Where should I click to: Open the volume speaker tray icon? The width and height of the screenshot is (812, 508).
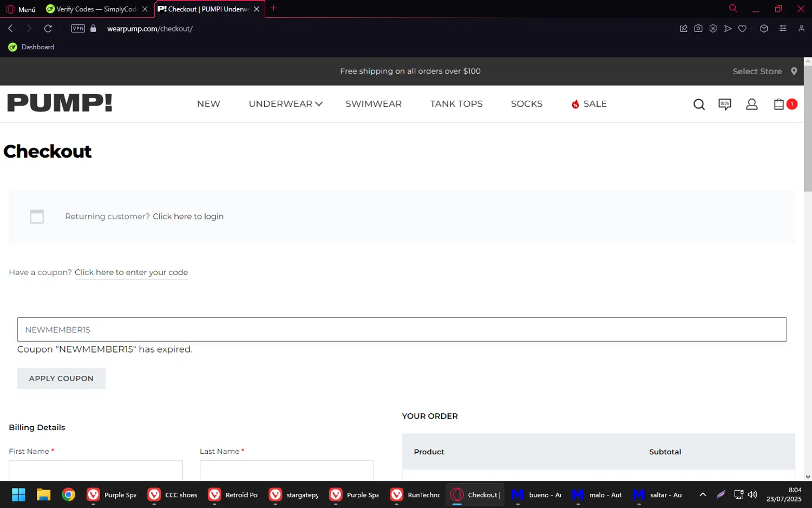(752, 494)
